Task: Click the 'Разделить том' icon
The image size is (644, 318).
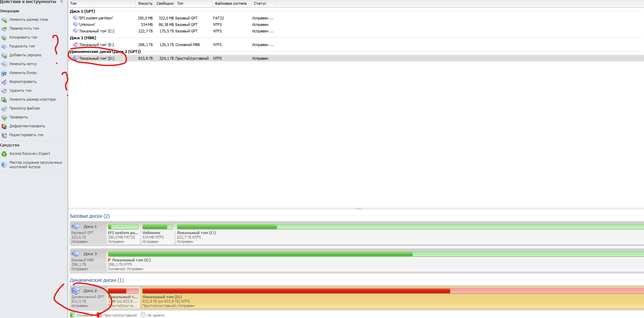Action: click(x=4, y=46)
